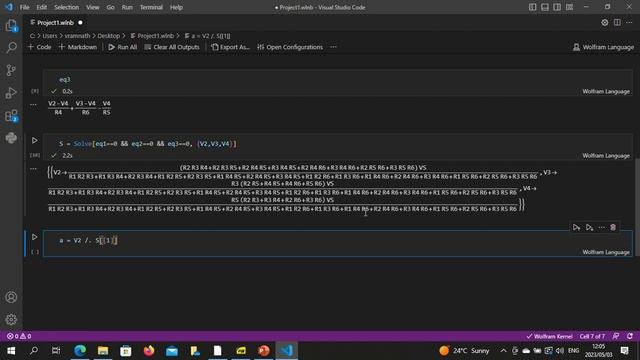Toggle bottom panel layout icon

point(545,7)
